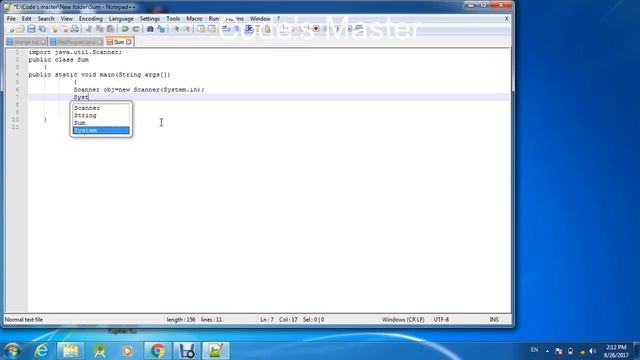Open the Windows Start button

tap(13, 351)
